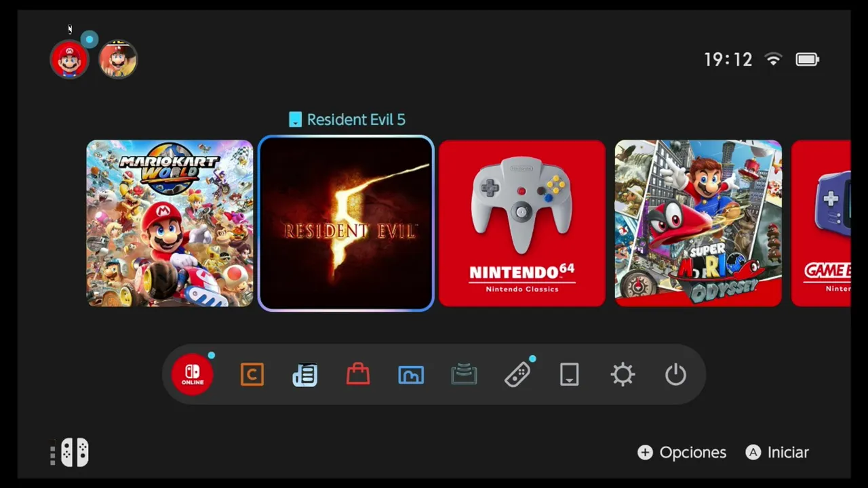Screen dimensions: 868x488
Task: Select the first Mario user avatar
Action: [x=69, y=59]
